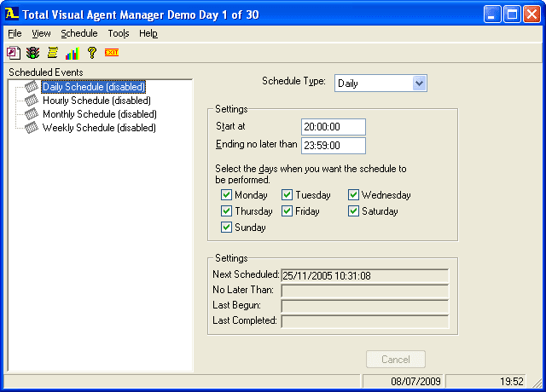
Task: Open the bar chart statistics icon
Action: coord(72,53)
